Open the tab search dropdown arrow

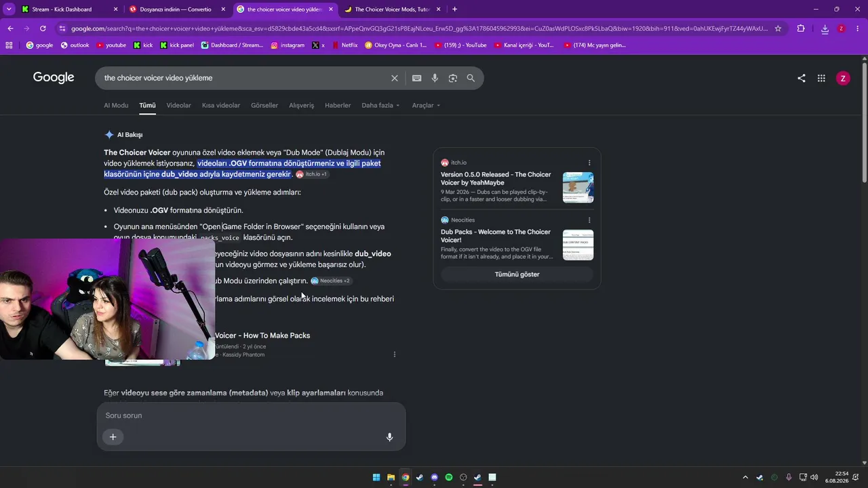coord(9,9)
